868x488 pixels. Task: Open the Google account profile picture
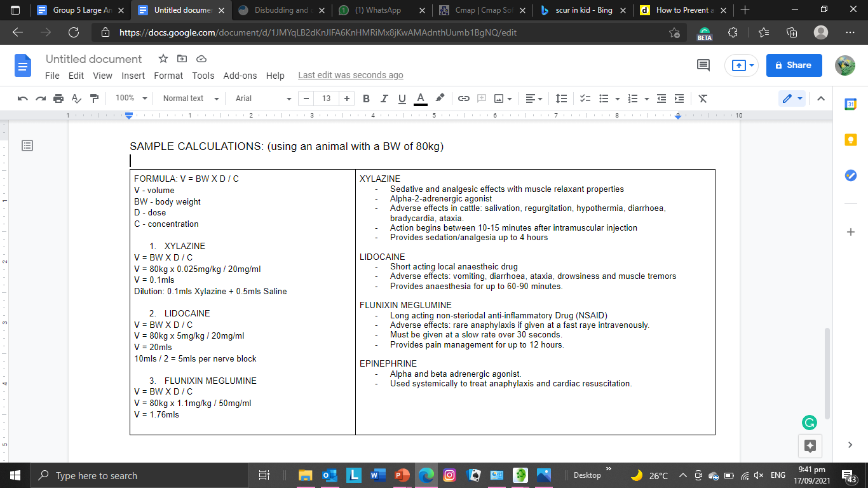click(x=844, y=65)
